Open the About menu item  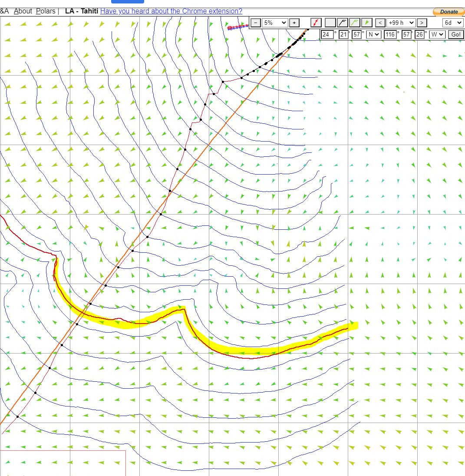23,11
